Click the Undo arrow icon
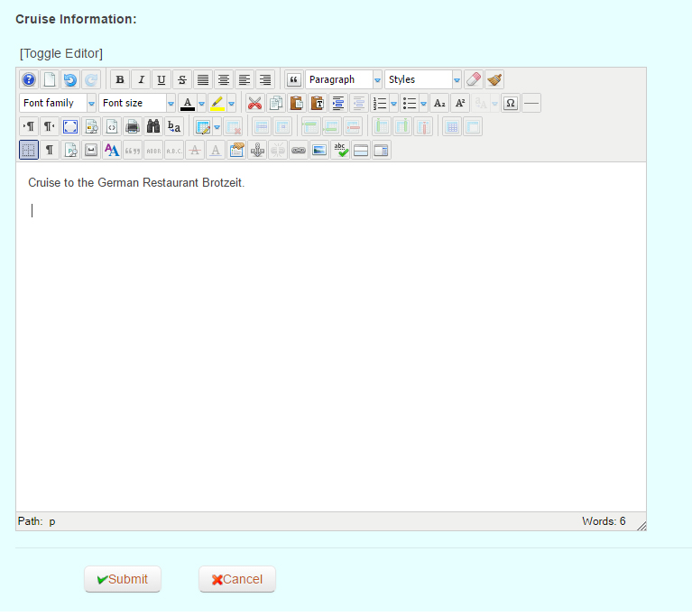 pyautogui.click(x=70, y=79)
